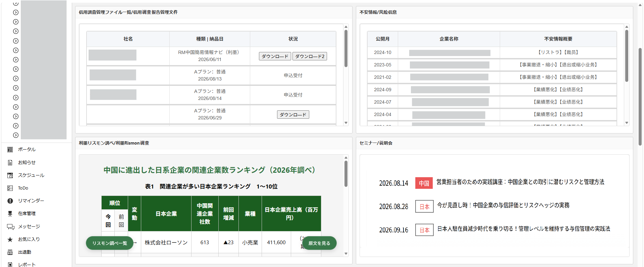Click the お知らせ document icon
Image resolution: width=644 pixels, height=267 pixels.
point(10,162)
